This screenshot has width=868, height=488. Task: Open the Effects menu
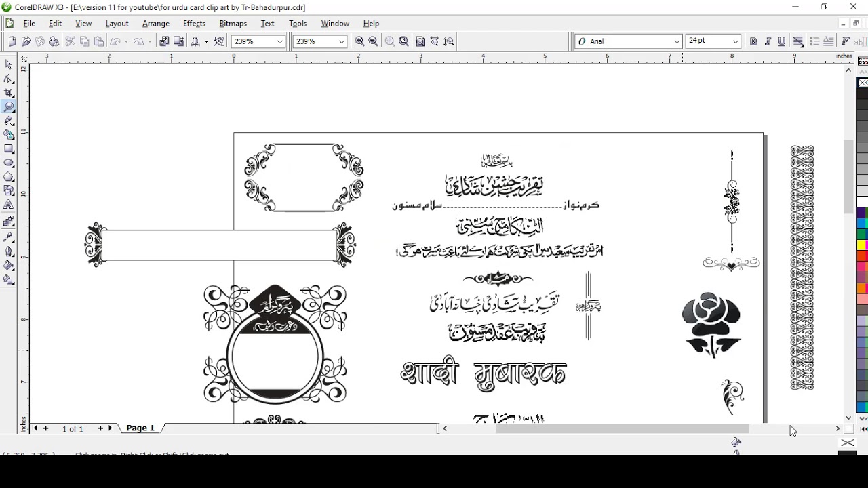194,23
